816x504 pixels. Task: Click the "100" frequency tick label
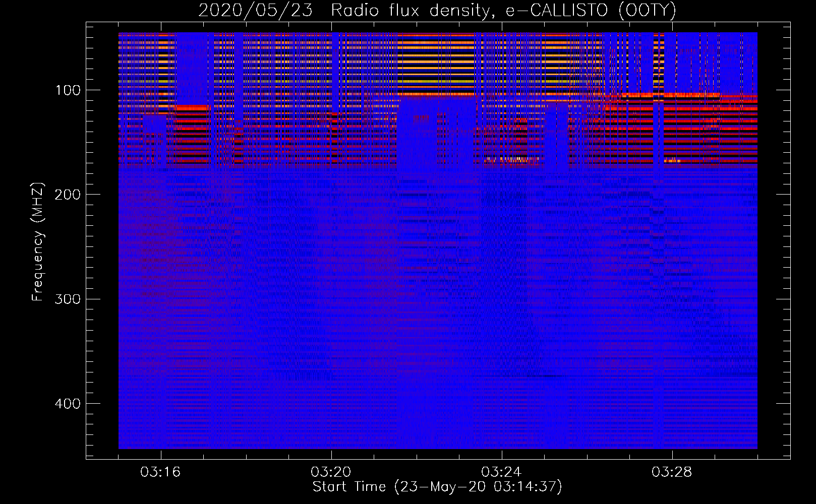68,91
